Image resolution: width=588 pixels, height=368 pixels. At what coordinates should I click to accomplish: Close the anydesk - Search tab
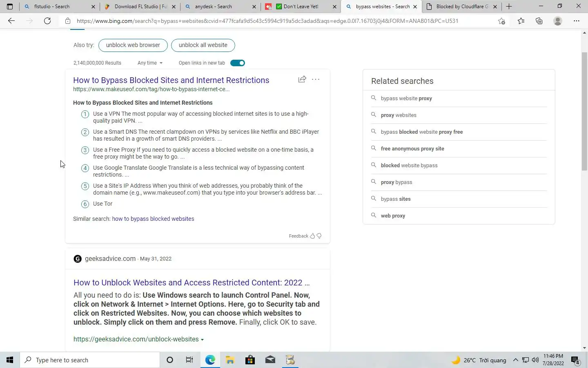point(254,7)
